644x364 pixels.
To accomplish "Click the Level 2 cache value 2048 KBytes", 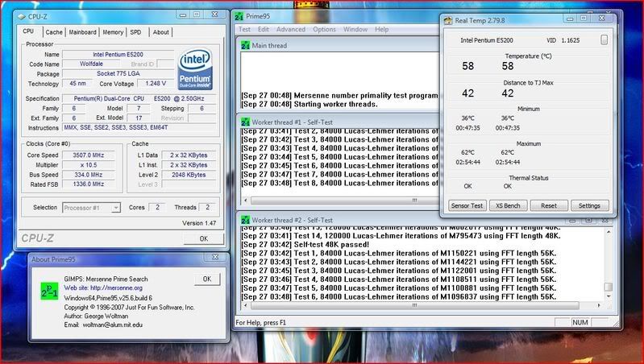I will [189, 175].
